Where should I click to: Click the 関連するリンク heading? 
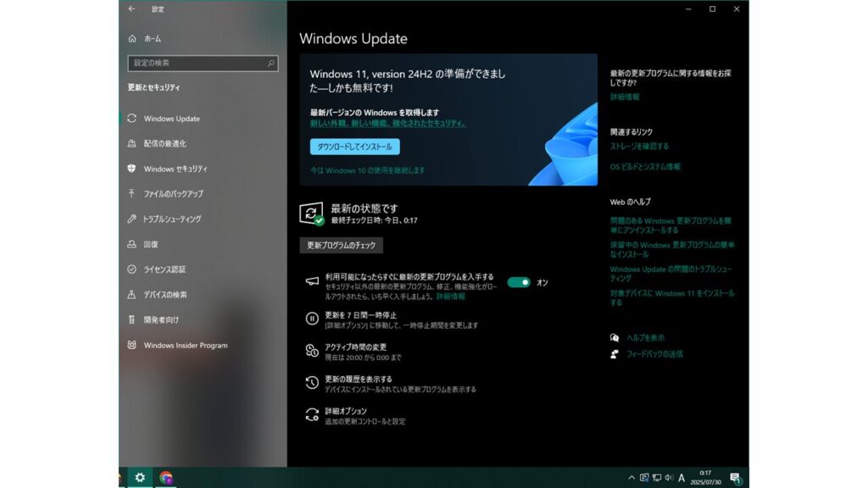631,131
